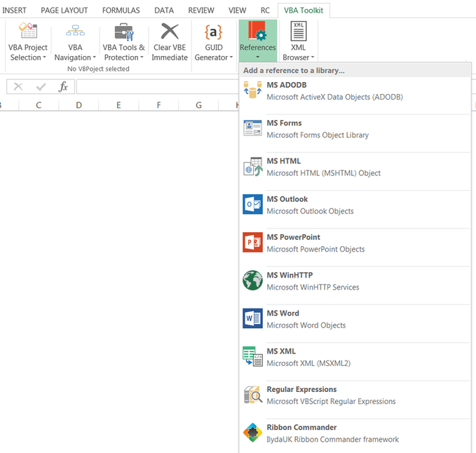Open the XML Browser document icon
This screenshot has height=453, width=476.
coord(299,31)
